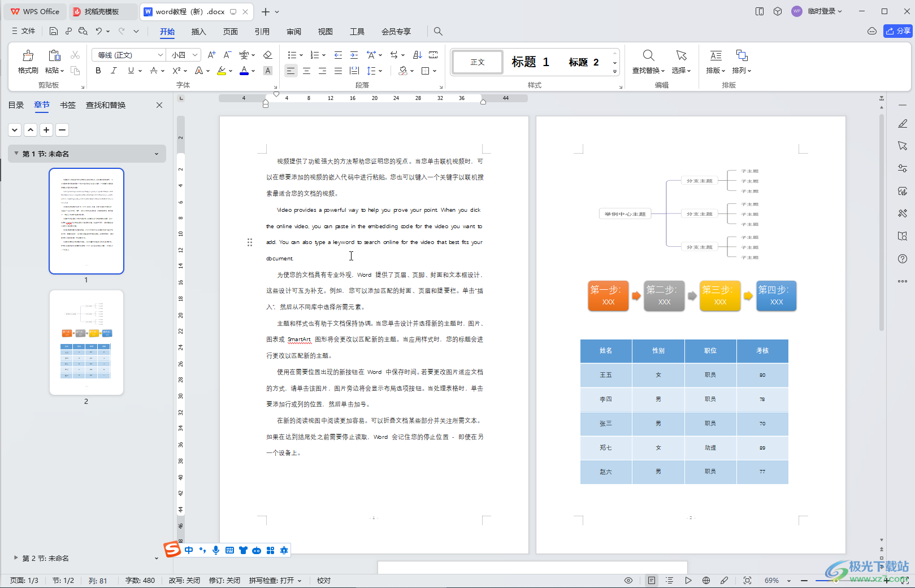The width and height of the screenshot is (915, 588).
Task: Open the 审阅 (Review) ribbon tab
Action: pos(294,32)
